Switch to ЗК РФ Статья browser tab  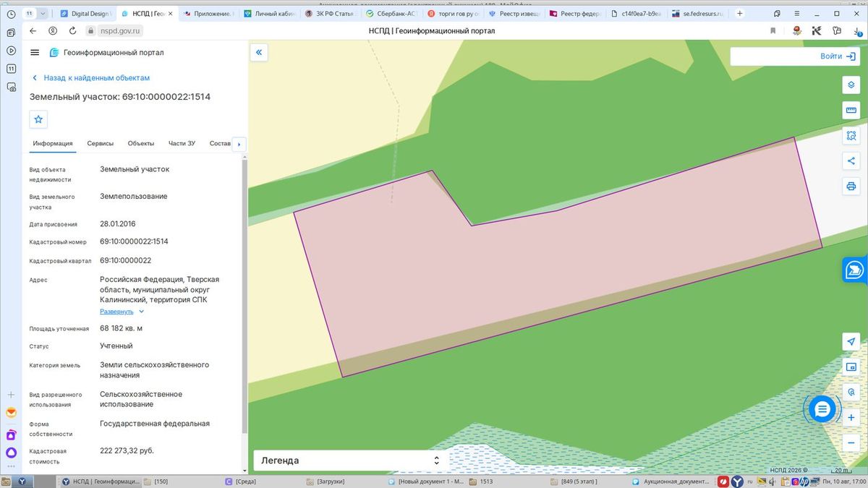pyautogui.click(x=331, y=13)
